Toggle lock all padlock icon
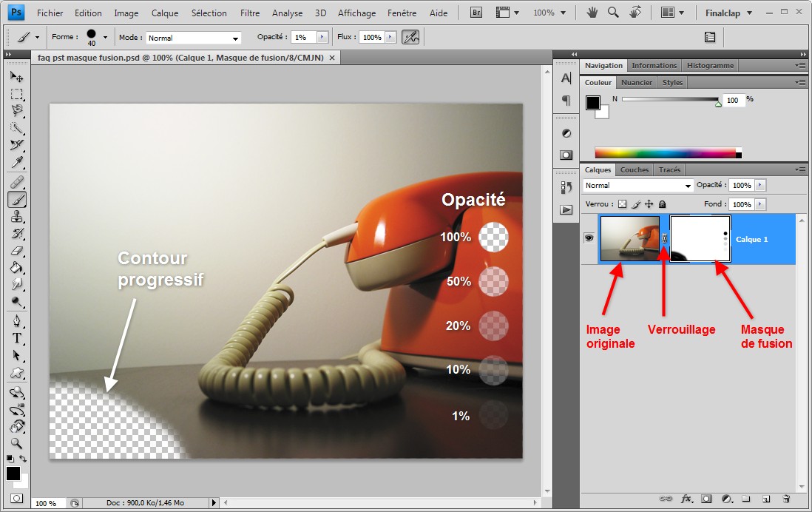 tap(662, 204)
